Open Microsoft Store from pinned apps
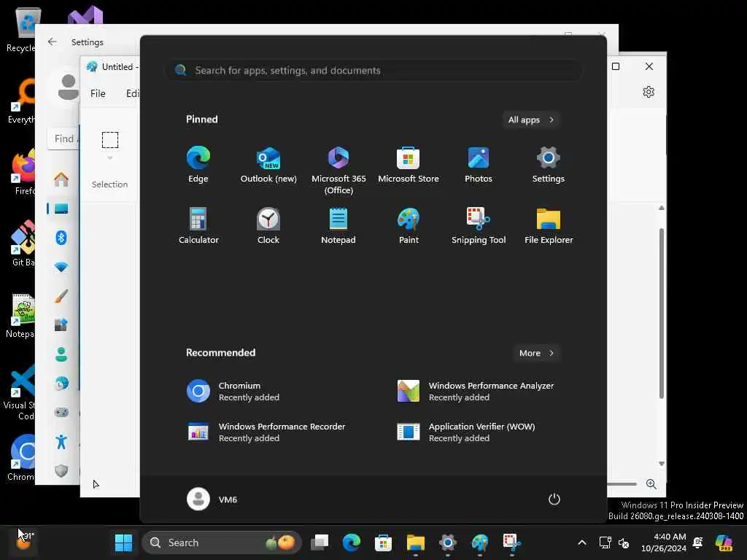The image size is (747, 560). point(409,164)
